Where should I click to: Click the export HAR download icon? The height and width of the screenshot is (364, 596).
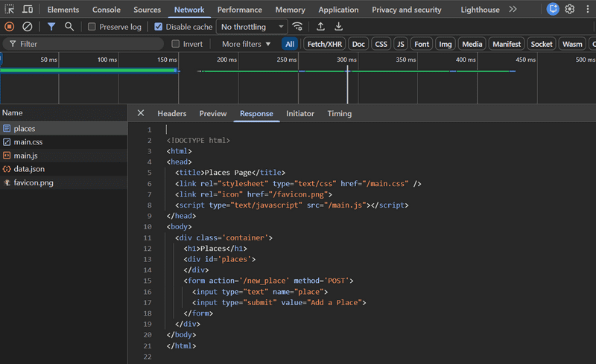pos(338,27)
